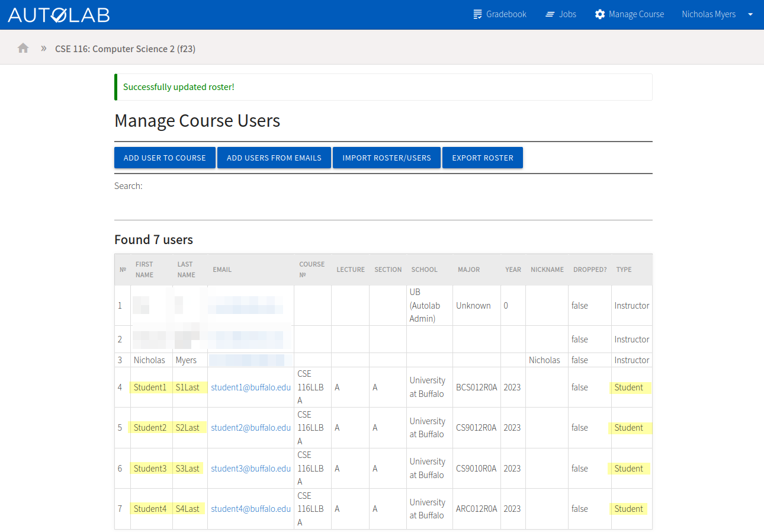Sort by Major column header
Screen dimensions: 764x532
477,270
